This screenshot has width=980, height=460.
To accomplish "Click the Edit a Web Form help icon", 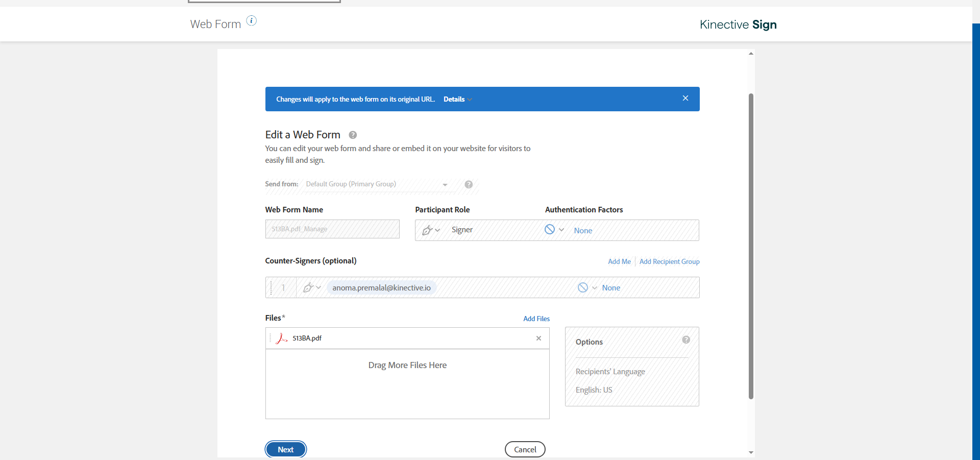I will point(353,135).
